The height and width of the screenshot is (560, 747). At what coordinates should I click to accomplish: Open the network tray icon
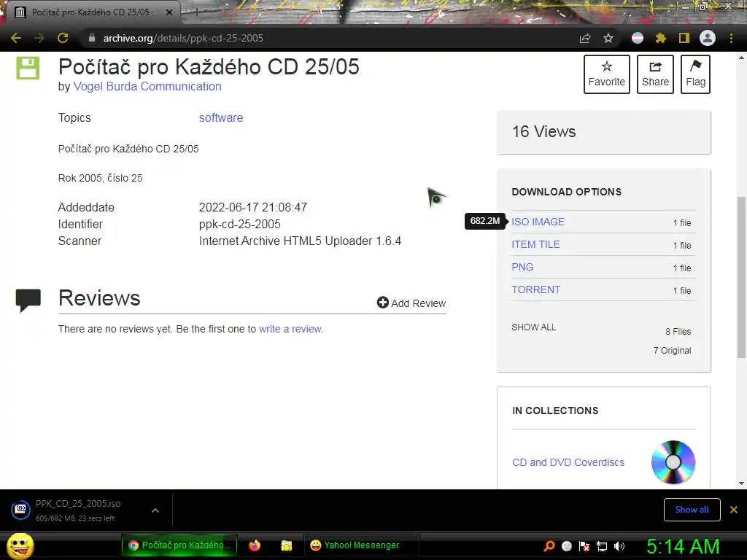point(602,546)
